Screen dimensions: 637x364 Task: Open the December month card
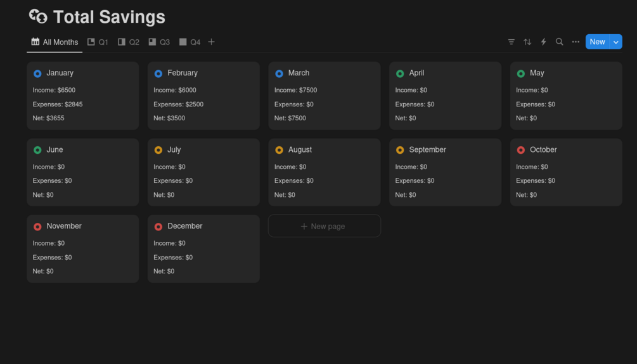coord(203,249)
